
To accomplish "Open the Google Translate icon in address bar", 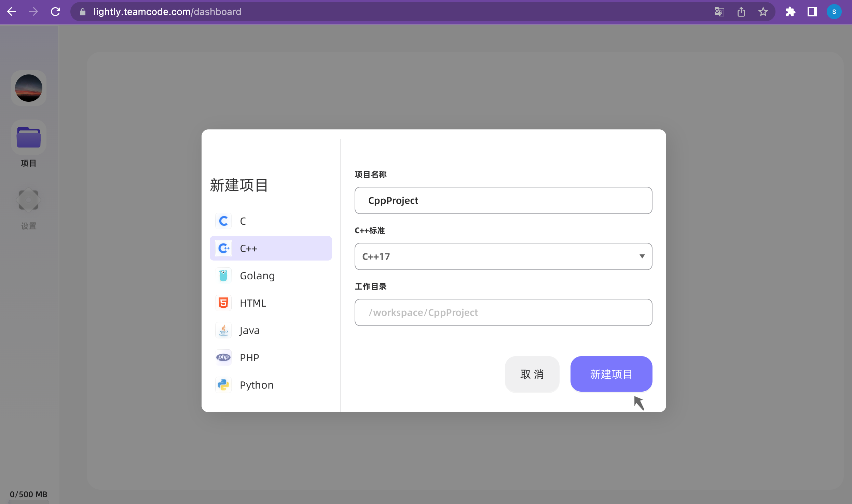I will (x=719, y=12).
